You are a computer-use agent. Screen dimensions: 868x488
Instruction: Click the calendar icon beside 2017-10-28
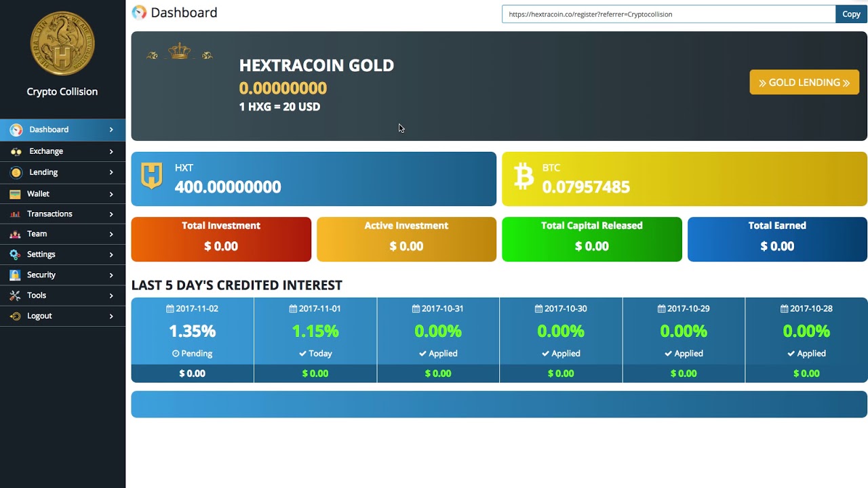785,308
